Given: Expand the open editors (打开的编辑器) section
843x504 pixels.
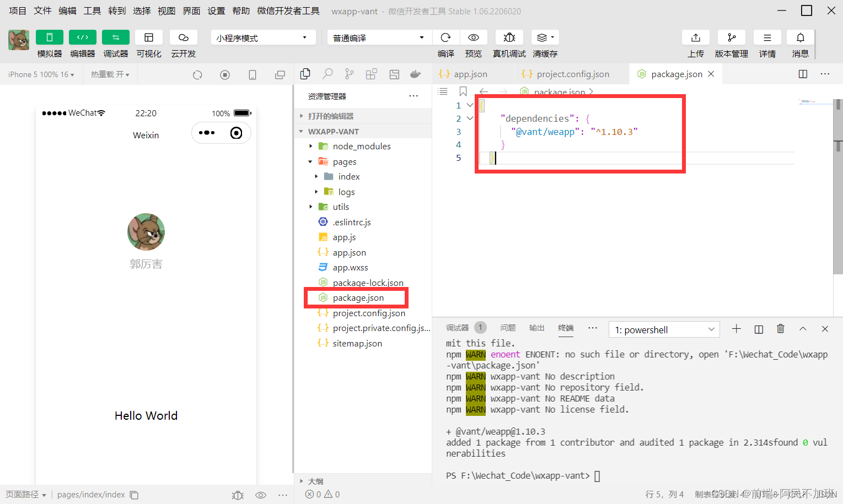Looking at the screenshot, I should (x=363, y=116).
